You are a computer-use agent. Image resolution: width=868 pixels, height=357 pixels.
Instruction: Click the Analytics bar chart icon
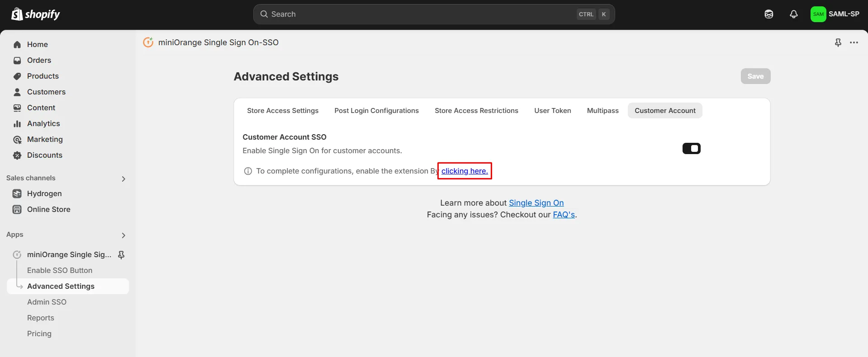(x=17, y=123)
